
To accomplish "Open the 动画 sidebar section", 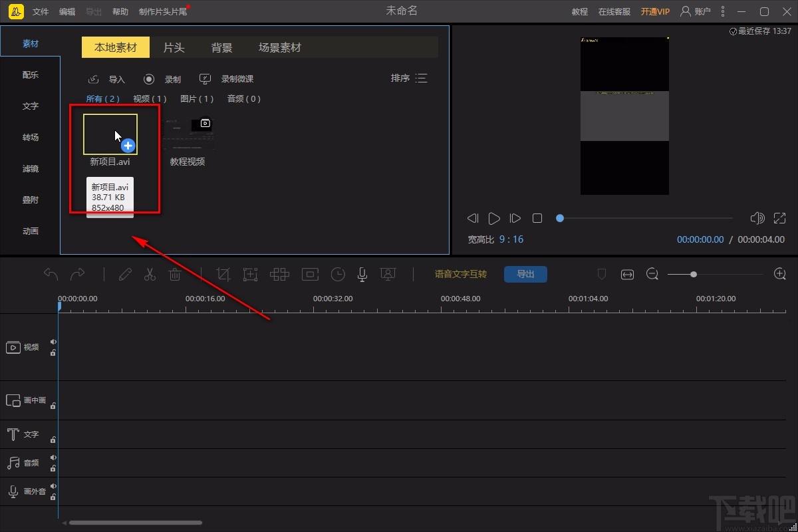I will [x=30, y=231].
